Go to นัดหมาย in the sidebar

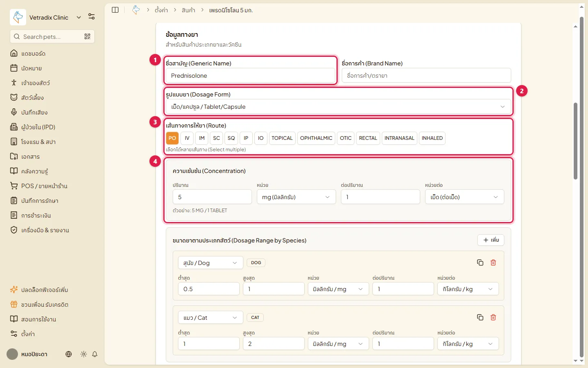(x=52, y=68)
